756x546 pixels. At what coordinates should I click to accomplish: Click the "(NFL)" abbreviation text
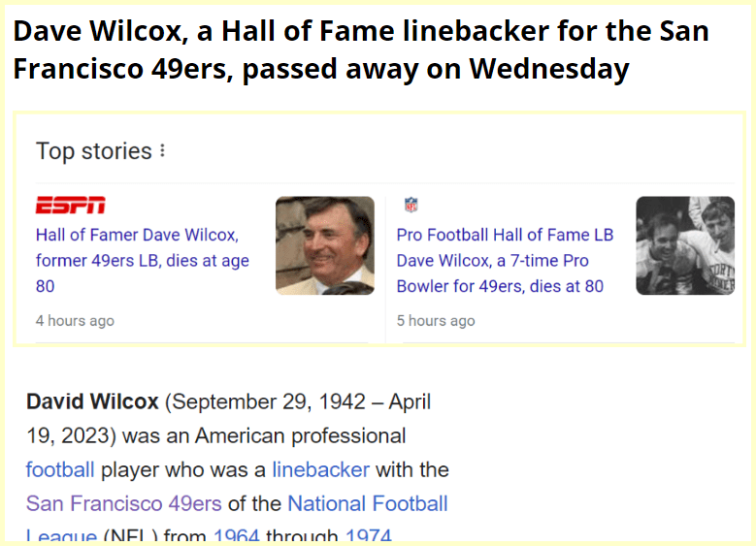pos(130,536)
